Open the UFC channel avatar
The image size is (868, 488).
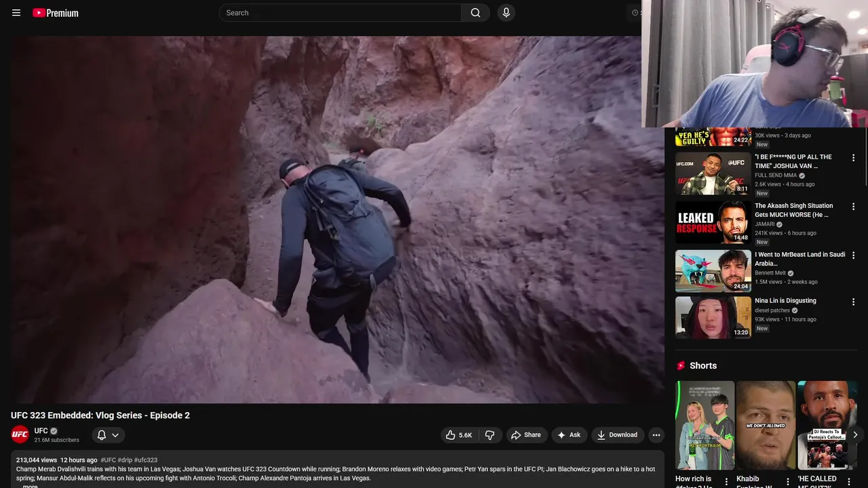pos(20,434)
